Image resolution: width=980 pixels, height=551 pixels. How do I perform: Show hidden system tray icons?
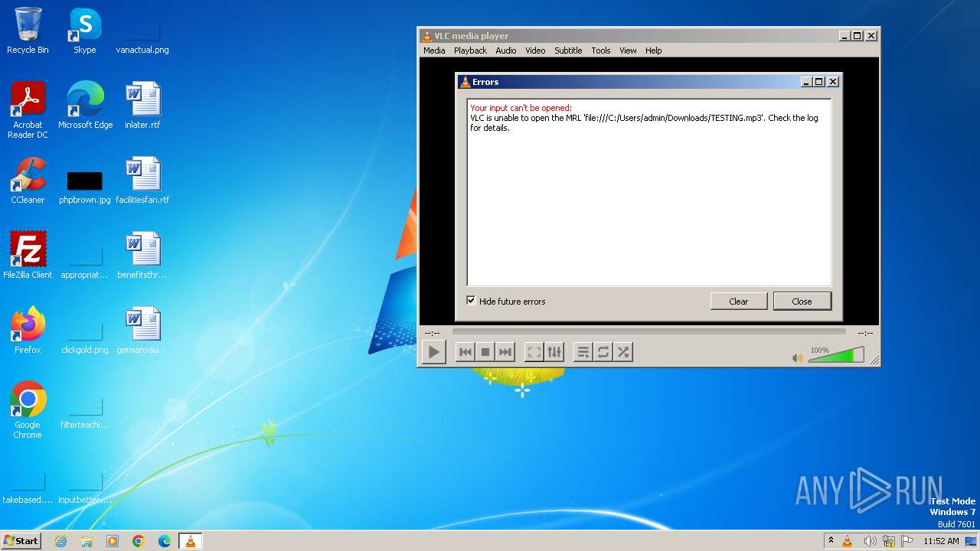831,541
